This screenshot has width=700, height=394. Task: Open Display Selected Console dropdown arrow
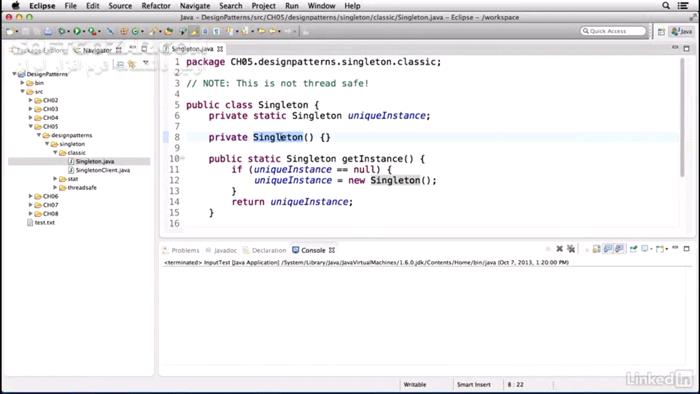pyautogui.click(x=651, y=249)
